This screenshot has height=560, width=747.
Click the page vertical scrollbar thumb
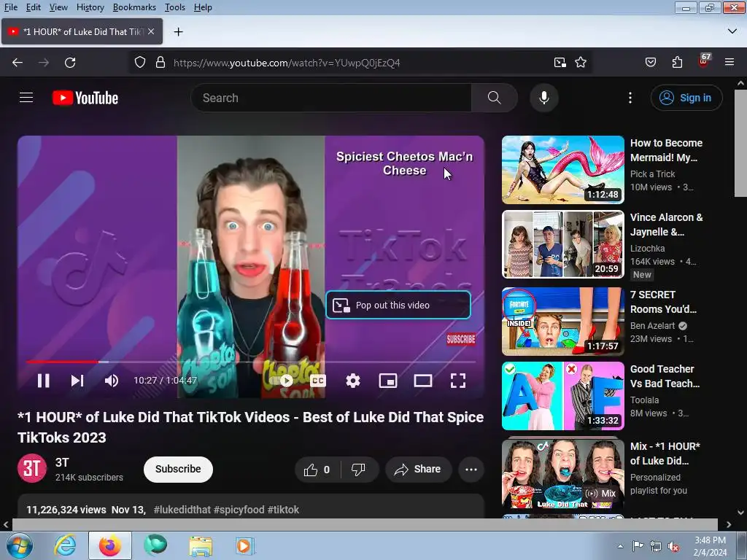tap(740, 143)
